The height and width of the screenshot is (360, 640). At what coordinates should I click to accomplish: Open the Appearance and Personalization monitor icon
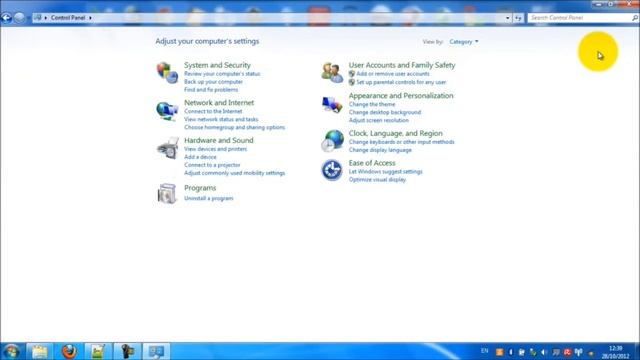(332, 105)
